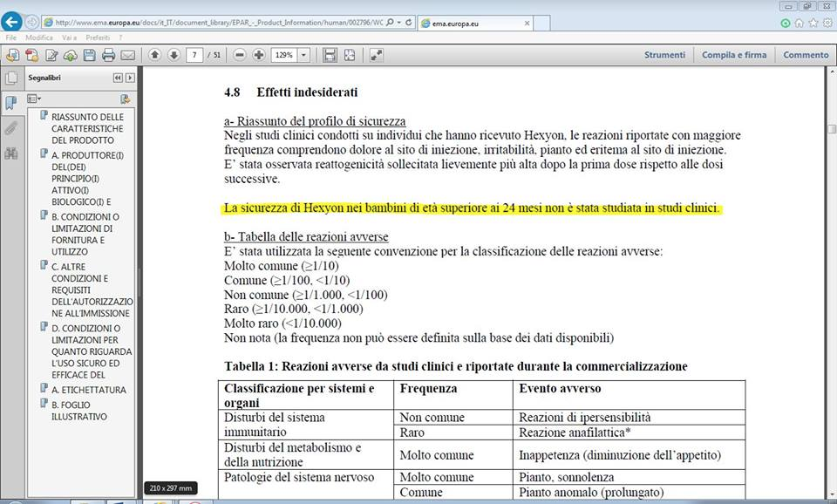Zoom out with the minus button

pos(240,55)
